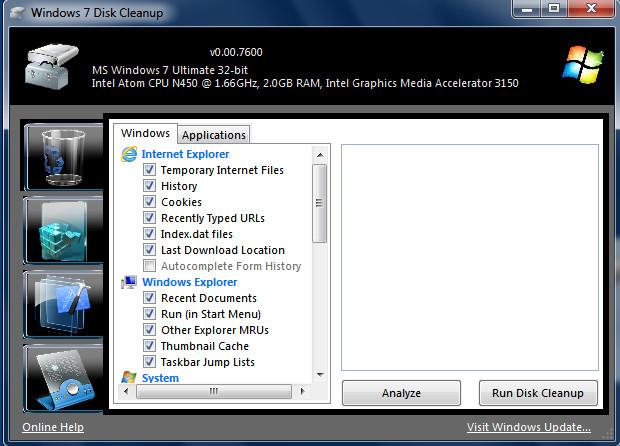Screen dimensions: 620x446
Task: Select the Windows Explorer category heading
Action: 190,282
